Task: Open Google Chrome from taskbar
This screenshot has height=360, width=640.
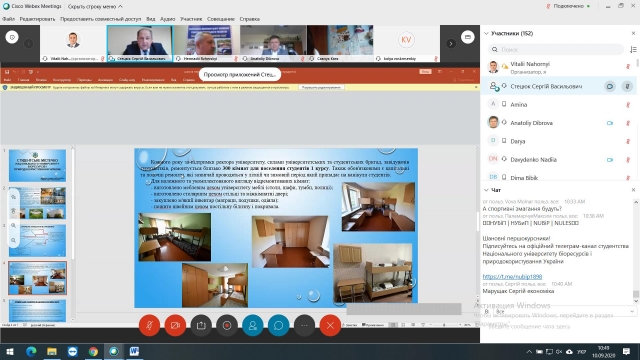Action: (x=93, y=351)
